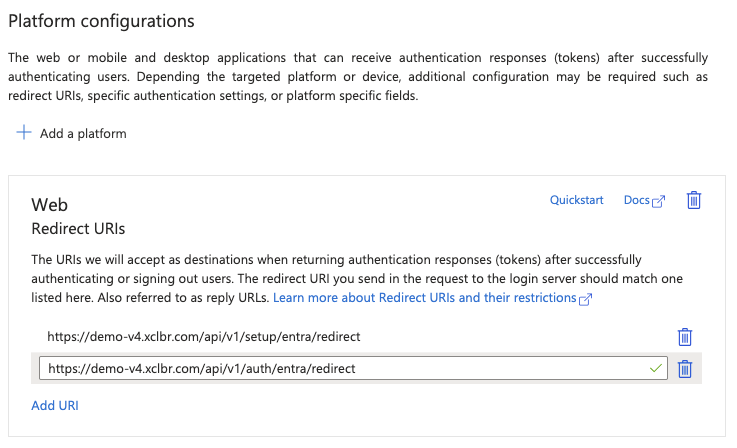Click the plus icon for adding a platform
This screenshot has height=448, width=737.
24,133
